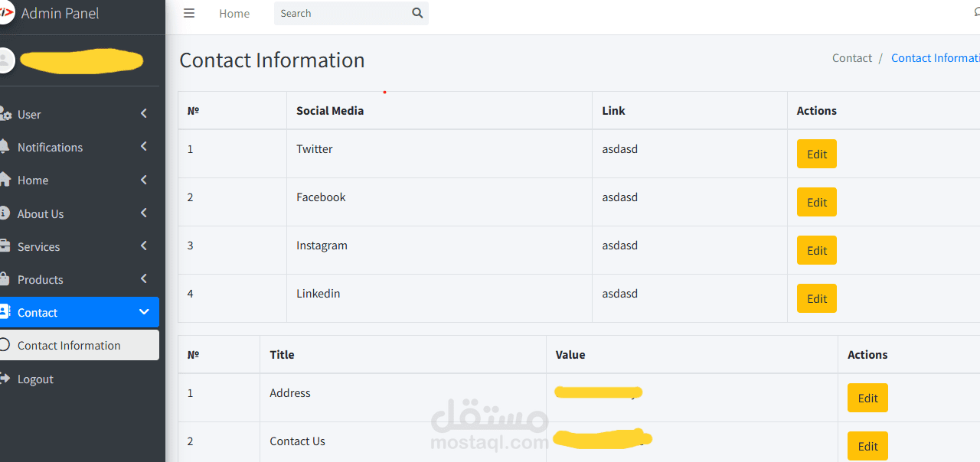Click the Contact breadcrumb link
The width and height of the screenshot is (980, 462).
coord(851,58)
